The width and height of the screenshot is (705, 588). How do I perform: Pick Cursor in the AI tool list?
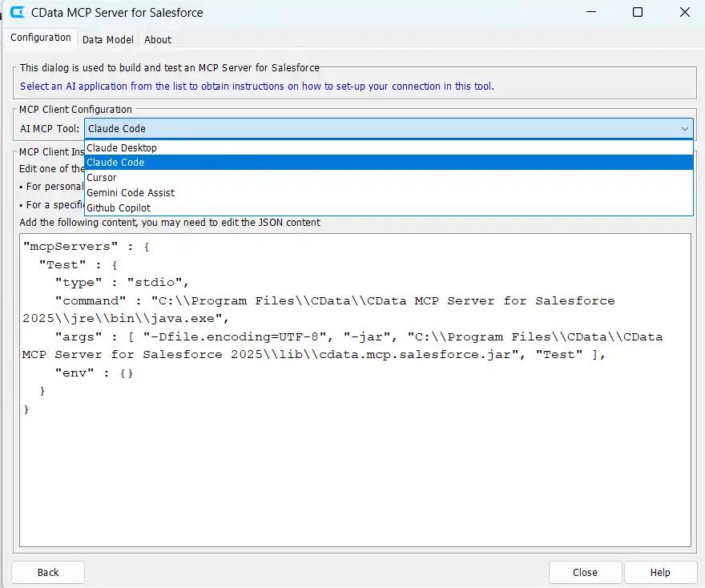(x=102, y=178)
